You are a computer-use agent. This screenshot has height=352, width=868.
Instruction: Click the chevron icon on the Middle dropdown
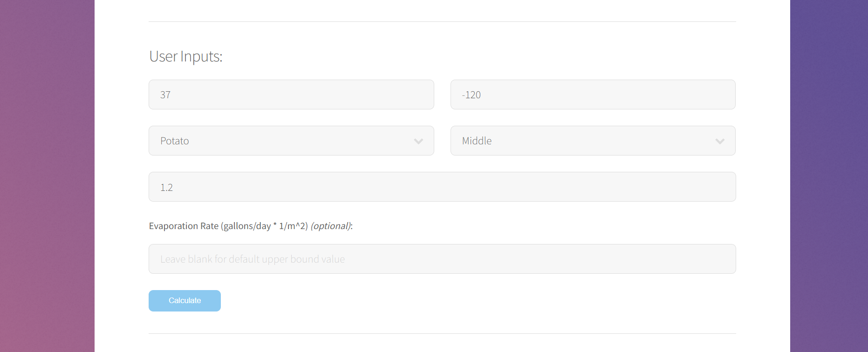pos(719,141)
